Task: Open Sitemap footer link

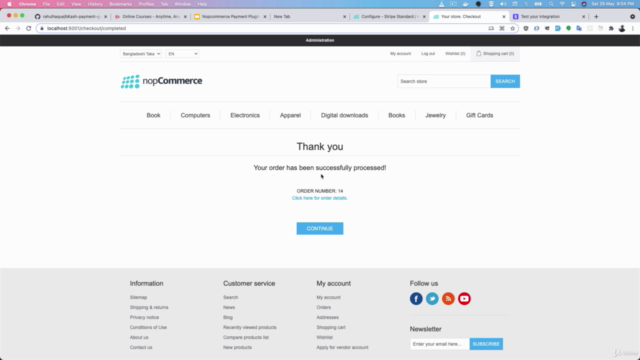Action: tap(138, 298)
